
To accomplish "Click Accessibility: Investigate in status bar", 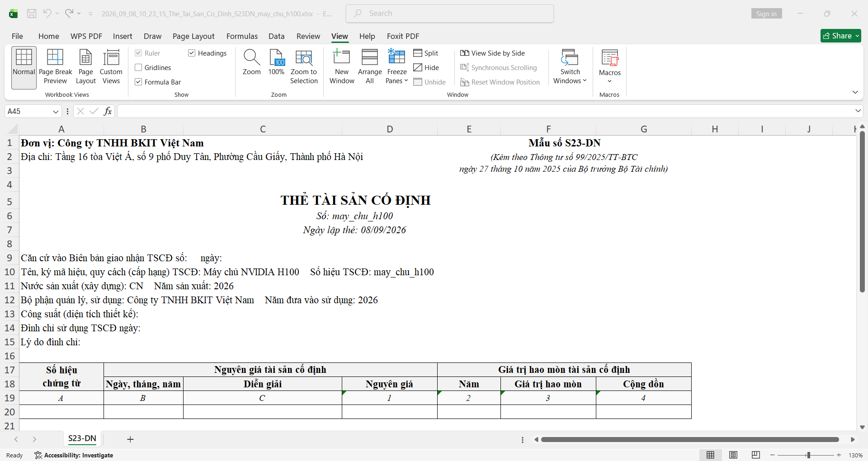I will (74, 455).
